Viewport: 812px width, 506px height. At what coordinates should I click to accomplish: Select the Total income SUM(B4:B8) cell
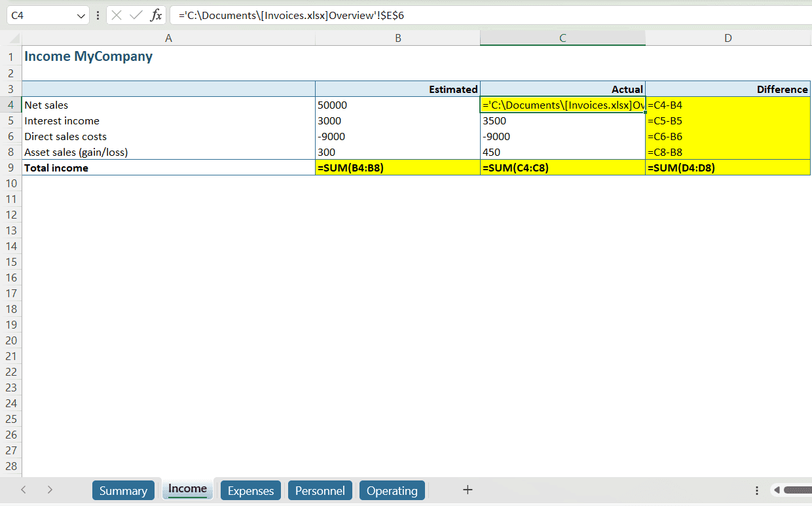point(397,168)
